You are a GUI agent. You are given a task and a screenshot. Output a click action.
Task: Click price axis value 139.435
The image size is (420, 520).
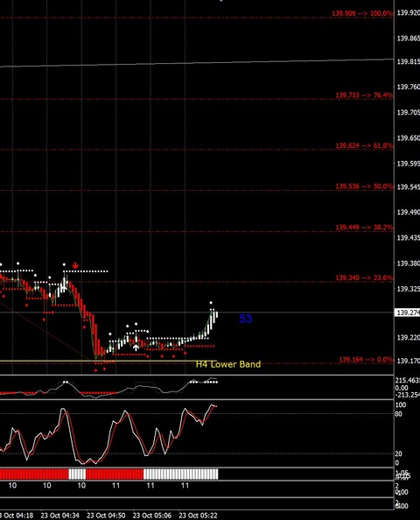408,238
